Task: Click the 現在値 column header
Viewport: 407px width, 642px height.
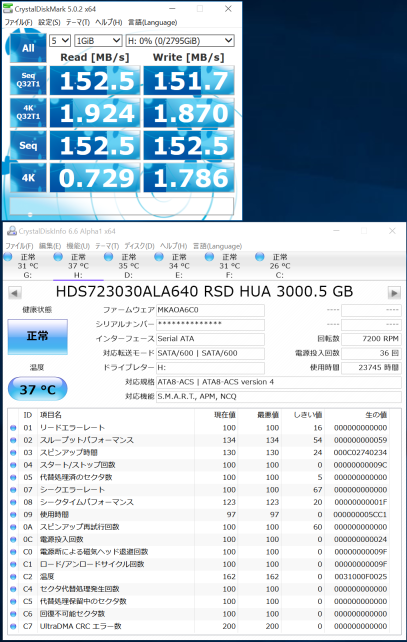Action: pyautogui.click(x=225, y=415)
